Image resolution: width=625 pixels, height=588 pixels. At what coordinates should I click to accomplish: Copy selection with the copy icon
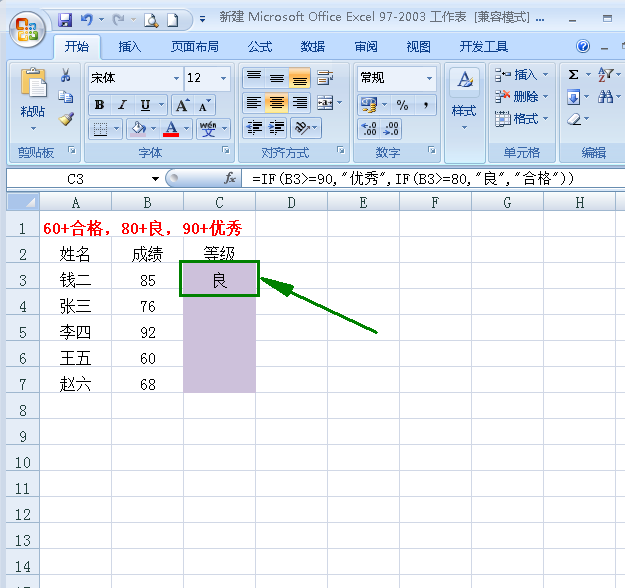[x=66, y=96]
